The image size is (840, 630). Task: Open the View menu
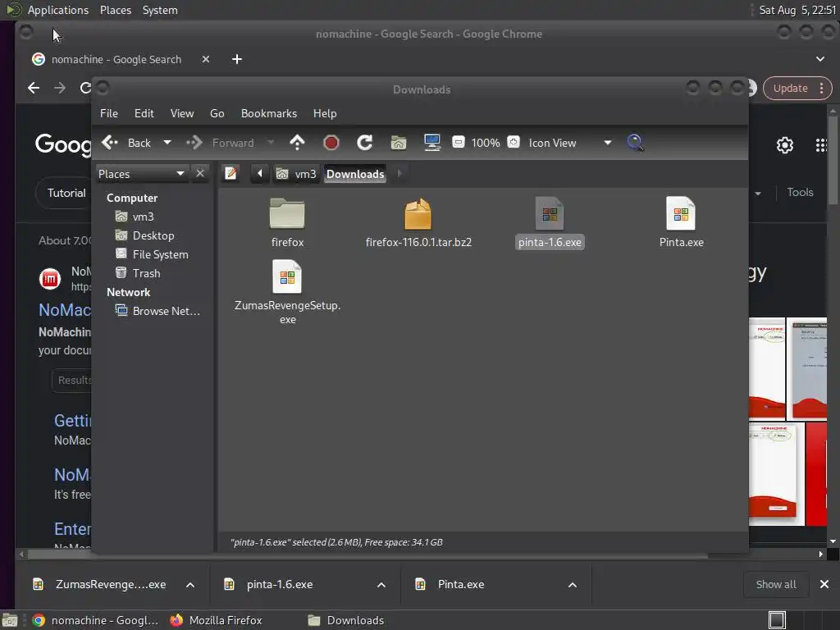(182, 113)
